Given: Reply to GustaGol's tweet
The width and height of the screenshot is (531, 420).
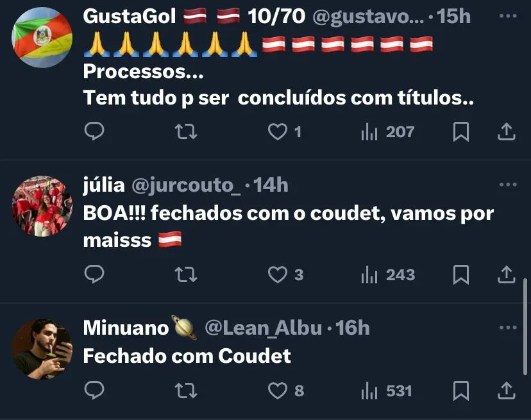Looking at the screenshot, I should click(x=94, y=131).
